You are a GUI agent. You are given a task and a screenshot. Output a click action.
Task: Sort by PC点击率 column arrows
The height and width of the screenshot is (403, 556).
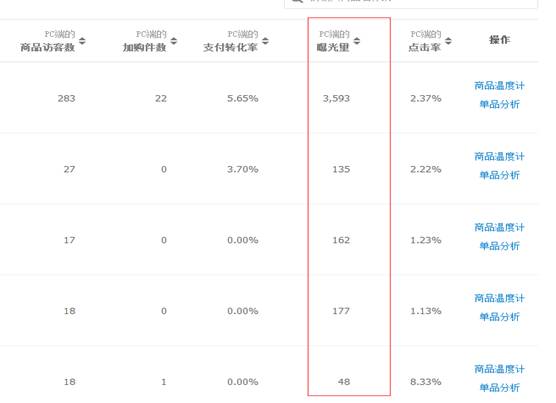[448, 41]
